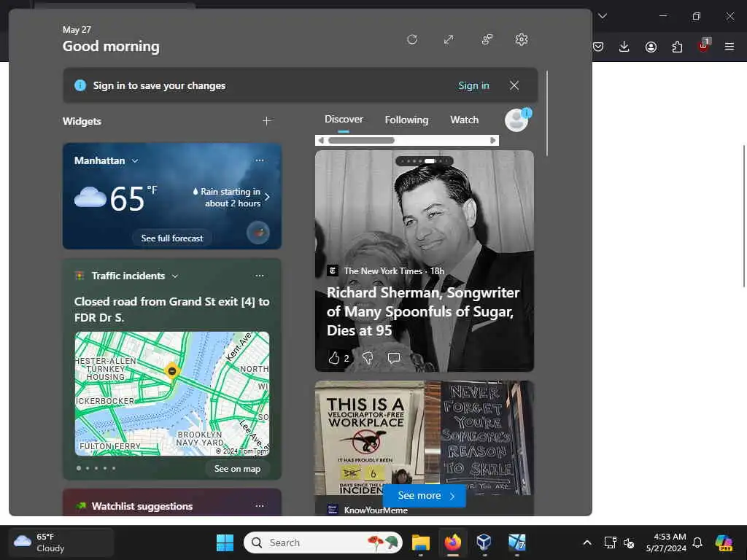Open Firefox from the taskbar
Screen dimensions: 747x560
click(452, 542)
